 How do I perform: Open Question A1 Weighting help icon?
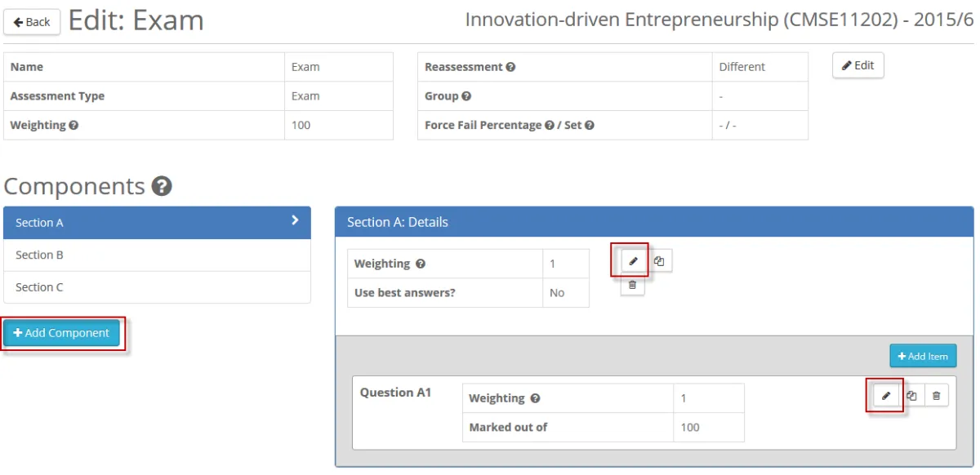[x=535, y=399]
